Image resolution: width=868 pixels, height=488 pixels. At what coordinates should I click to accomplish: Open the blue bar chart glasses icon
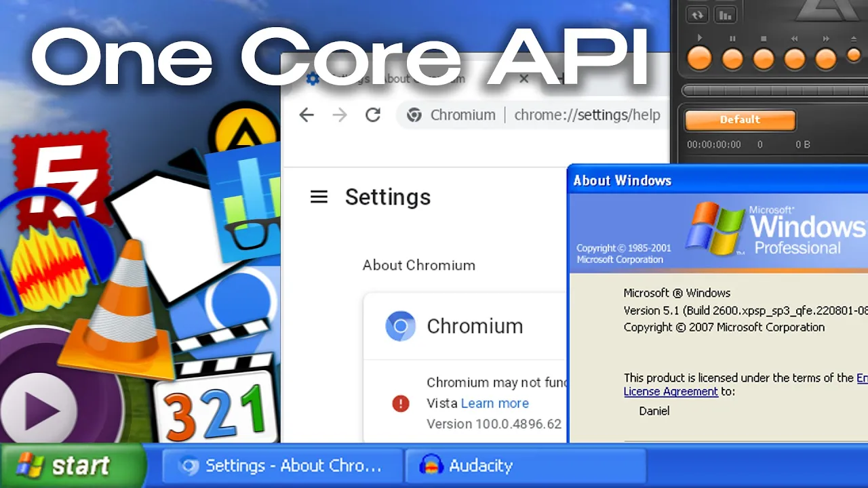pos(244,203)
